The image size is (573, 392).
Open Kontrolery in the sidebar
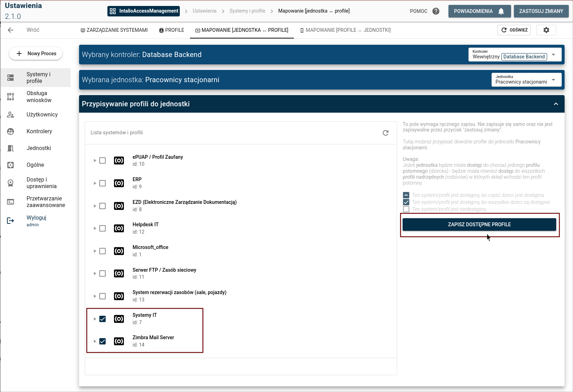tap(36, 131)
